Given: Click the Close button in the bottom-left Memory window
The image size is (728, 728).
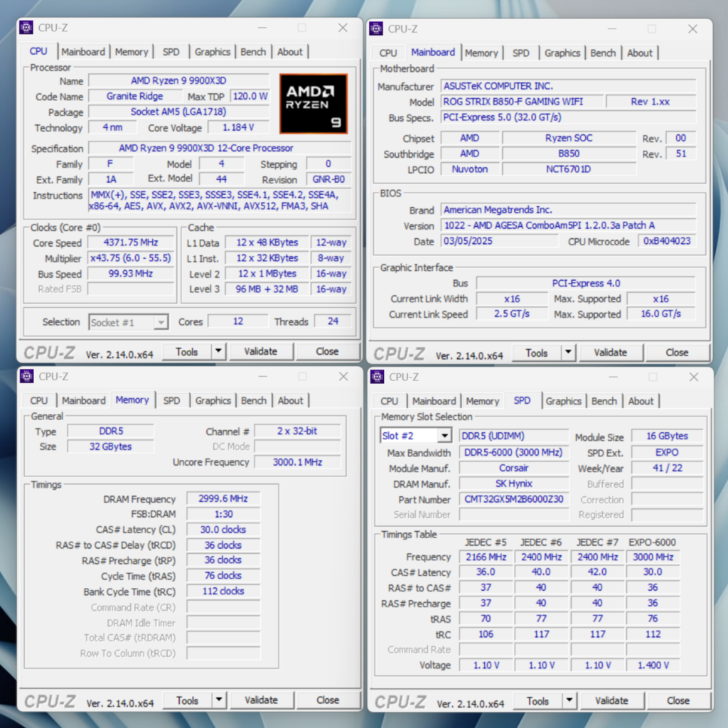Looking at the screenshot, I should 328,700.
